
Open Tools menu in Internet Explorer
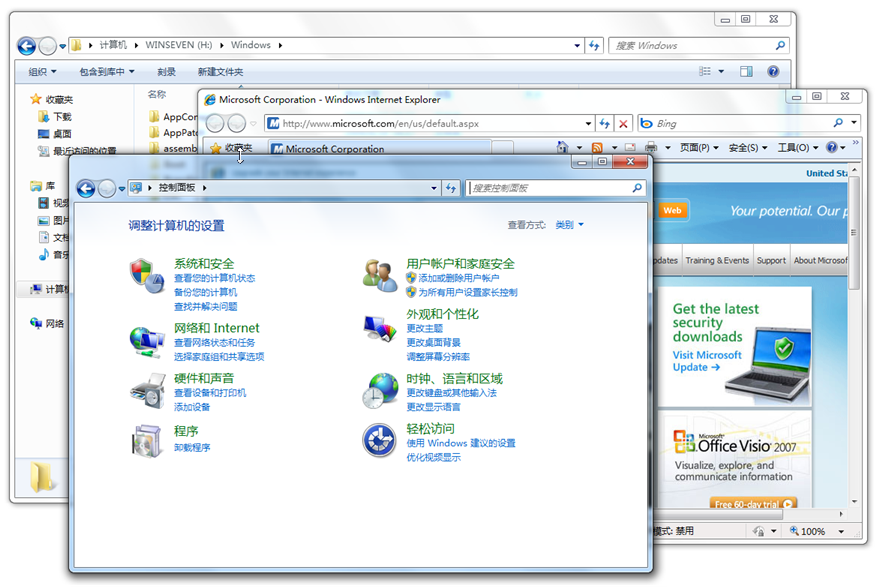pos(798,147)
